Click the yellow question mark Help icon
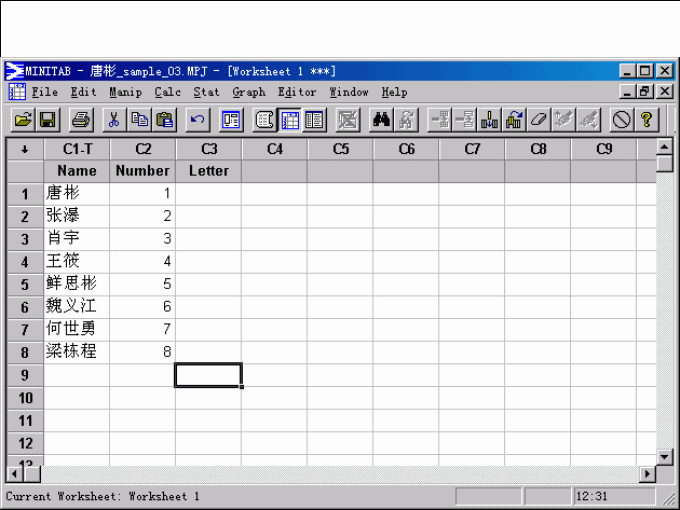The height and width of the screenshot is (510, 680). point(647,120)
